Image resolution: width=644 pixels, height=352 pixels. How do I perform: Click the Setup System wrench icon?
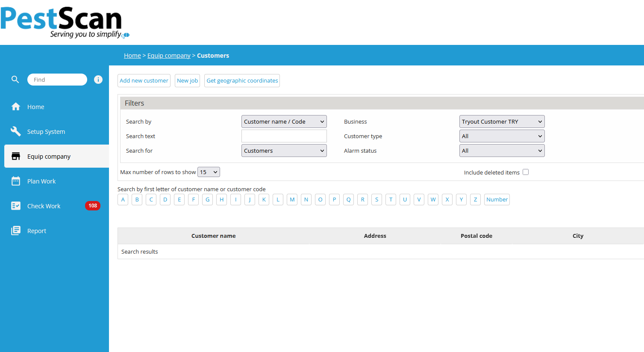[x=16, y=131]
